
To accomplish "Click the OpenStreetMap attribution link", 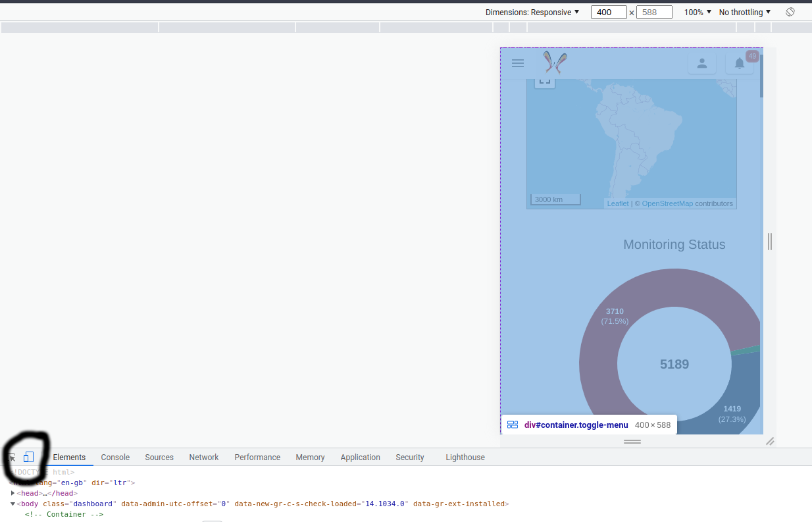I will 667,203.
